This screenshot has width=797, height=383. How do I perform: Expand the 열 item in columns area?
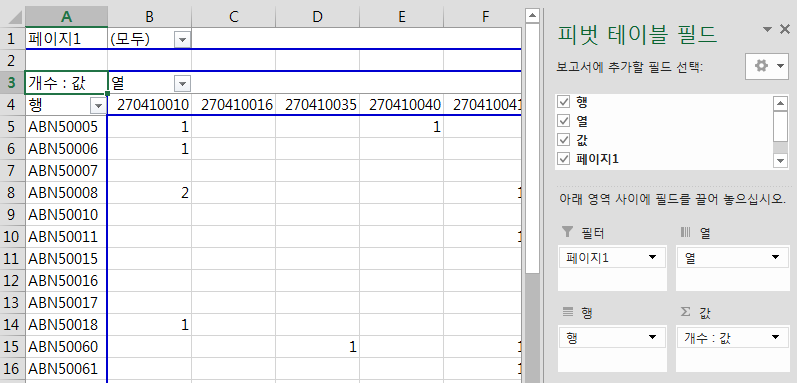776,258
